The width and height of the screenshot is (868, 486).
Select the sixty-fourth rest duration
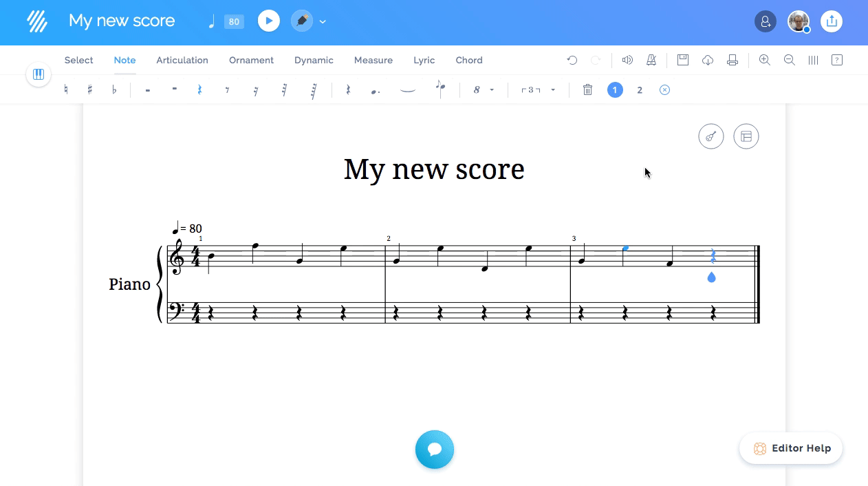(x=314, y=89)
